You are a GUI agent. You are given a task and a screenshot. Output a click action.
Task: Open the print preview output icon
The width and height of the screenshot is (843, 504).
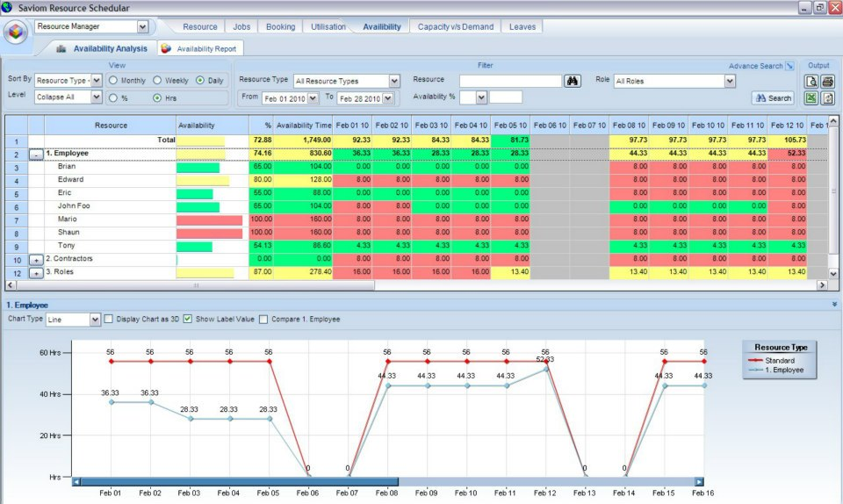(811, 81)
